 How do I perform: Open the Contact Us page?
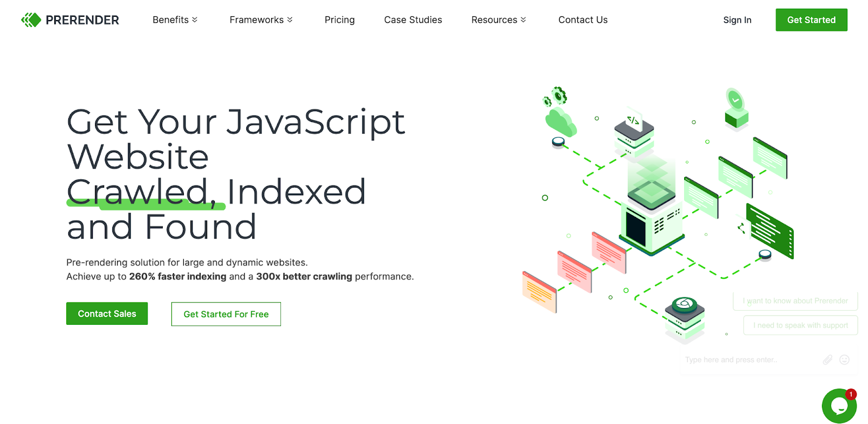coord(583,20)
